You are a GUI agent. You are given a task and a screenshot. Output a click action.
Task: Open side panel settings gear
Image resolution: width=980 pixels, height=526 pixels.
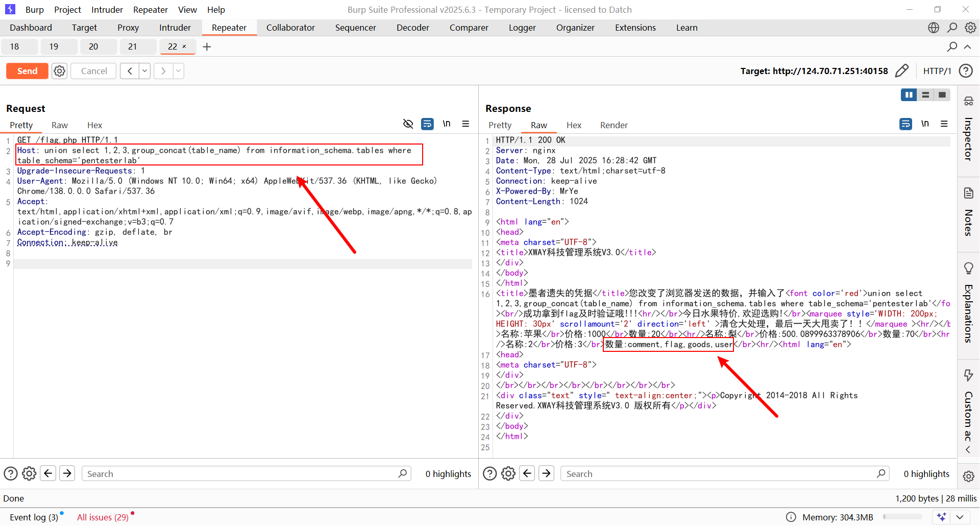coord(968,476)
